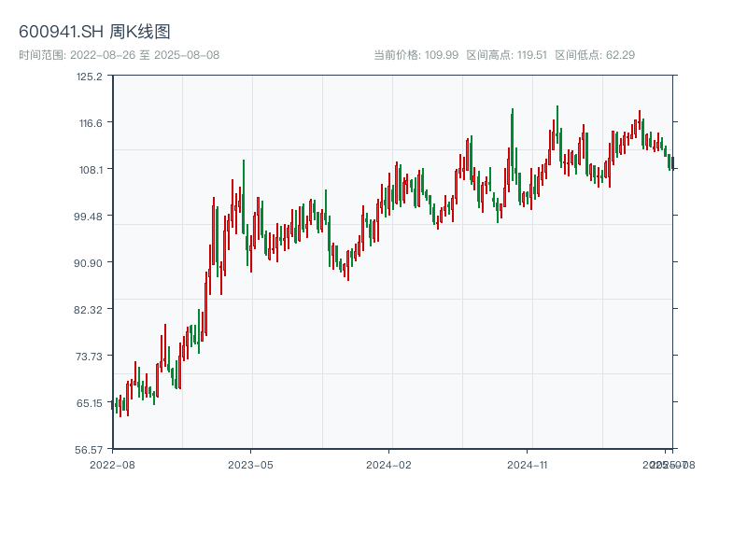Click the y-axis value 65.15

(x=90, y=403)
